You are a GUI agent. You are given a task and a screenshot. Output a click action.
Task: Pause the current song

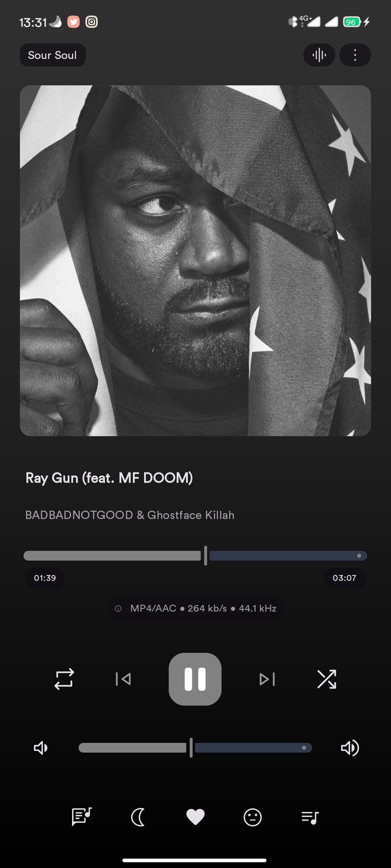(x=195, y=679)
